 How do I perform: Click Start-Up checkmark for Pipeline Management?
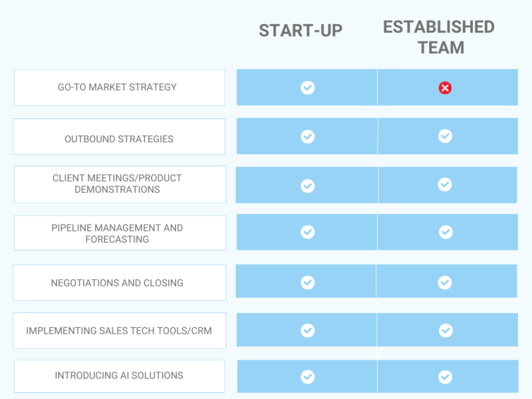[x=307, y=231]
